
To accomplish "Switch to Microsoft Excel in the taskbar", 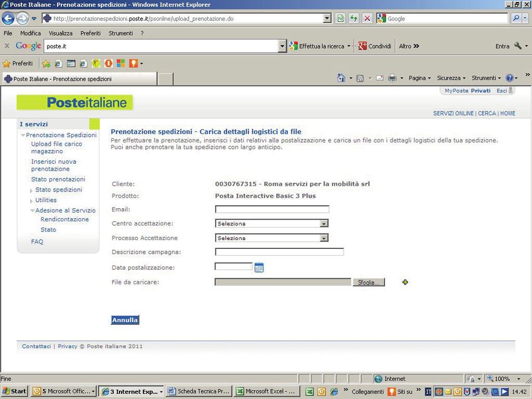I will click(265, 391).
